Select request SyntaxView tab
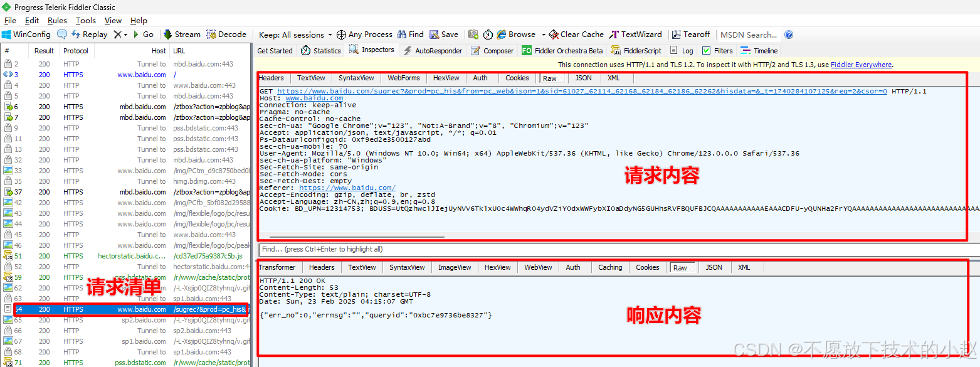Viewport: 980px width, 367px height. click(x=356, y=78)
